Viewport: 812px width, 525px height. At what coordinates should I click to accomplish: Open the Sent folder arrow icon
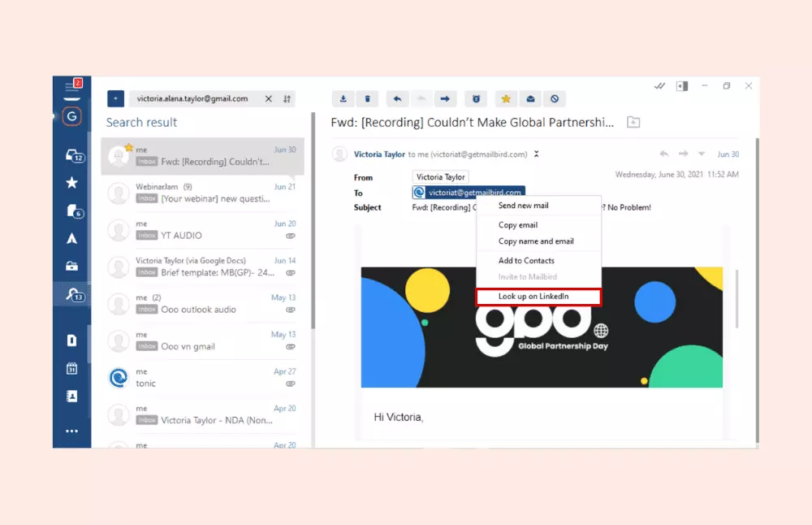[x=71, y=238]
